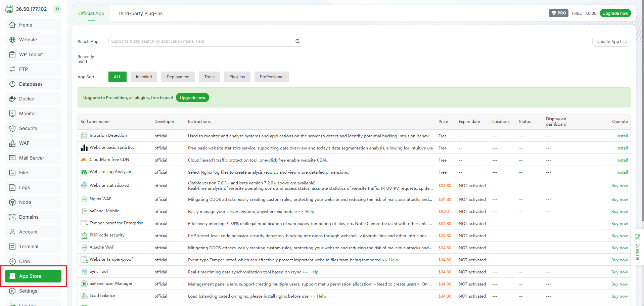Buy now for Website statistics-v2
The width and height of the screenshot is (644, 306).
coord(619,186)
